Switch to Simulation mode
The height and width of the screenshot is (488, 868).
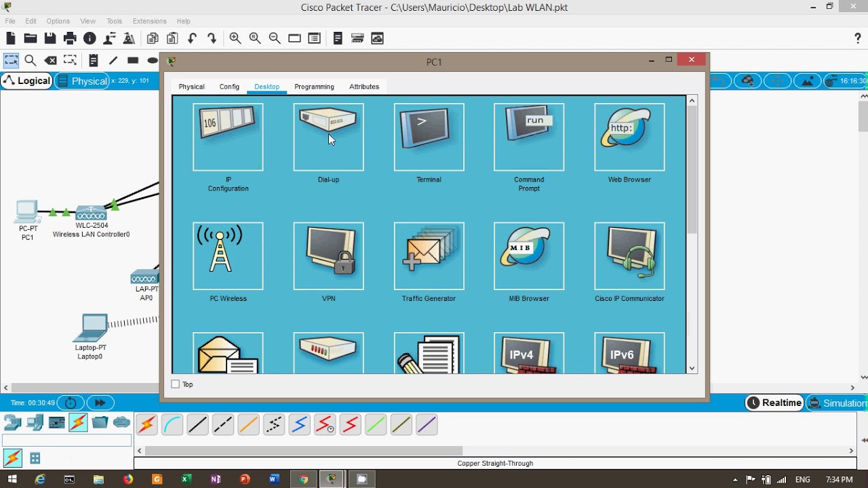point(838,403)
